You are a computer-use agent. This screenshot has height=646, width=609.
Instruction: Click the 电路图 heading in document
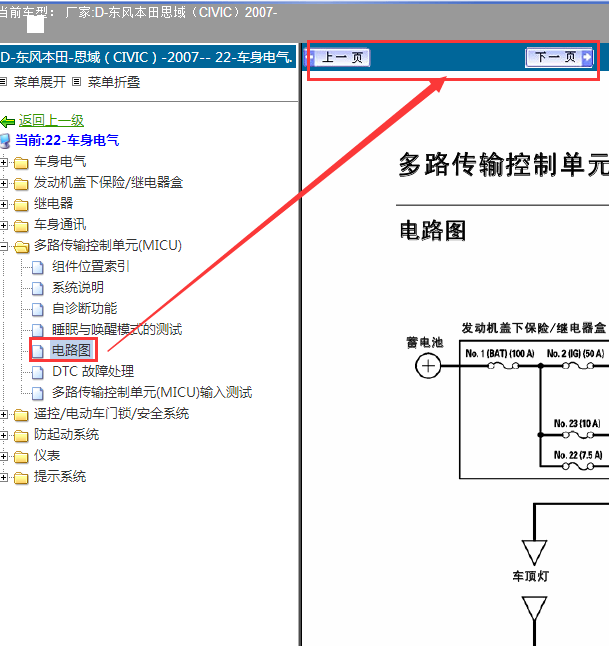click(x=433, y=230)
